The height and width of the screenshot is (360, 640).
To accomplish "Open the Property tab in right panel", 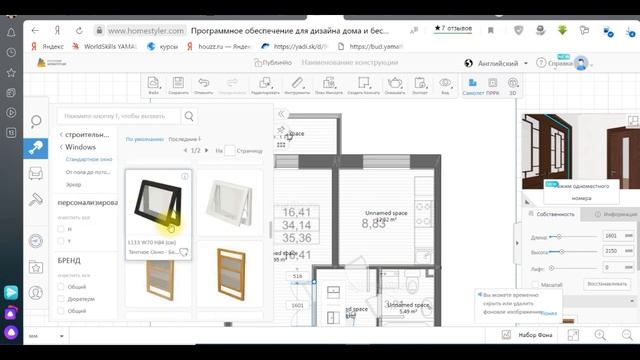I will (551, 214).
